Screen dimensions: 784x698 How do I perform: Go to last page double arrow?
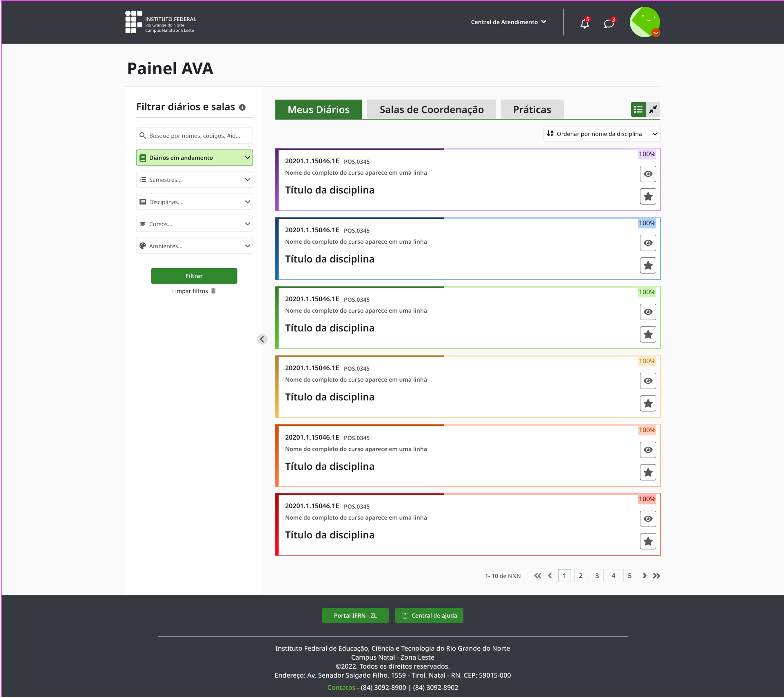tap(656, 576)
